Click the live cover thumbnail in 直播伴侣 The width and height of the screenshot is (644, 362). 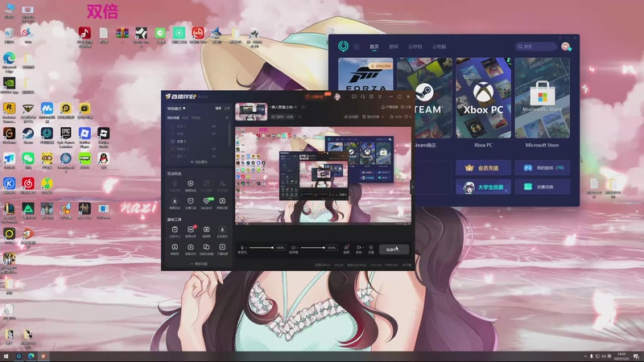pos(251,112)
